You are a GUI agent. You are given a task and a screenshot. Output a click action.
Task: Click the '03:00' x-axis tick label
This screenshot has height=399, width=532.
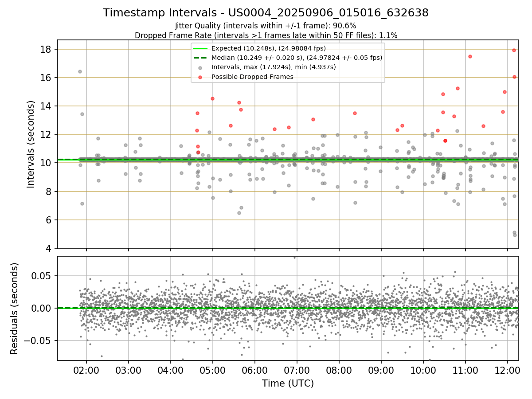click(129, 370)
